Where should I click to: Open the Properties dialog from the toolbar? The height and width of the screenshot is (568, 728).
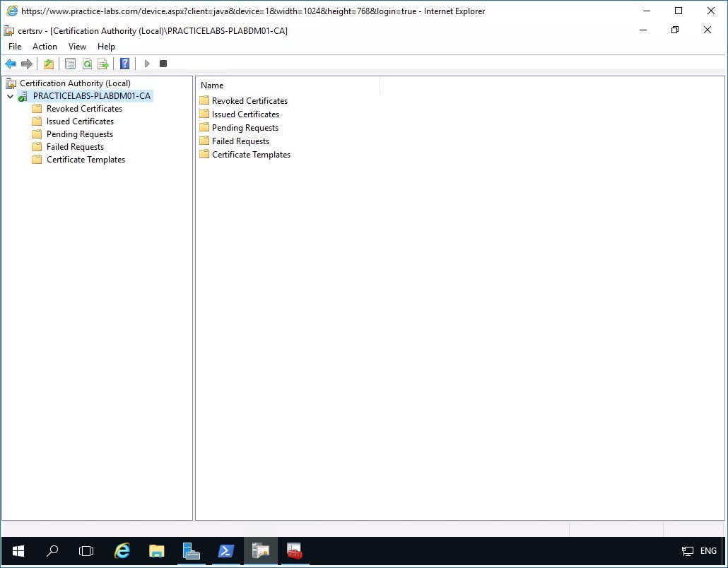70,64
